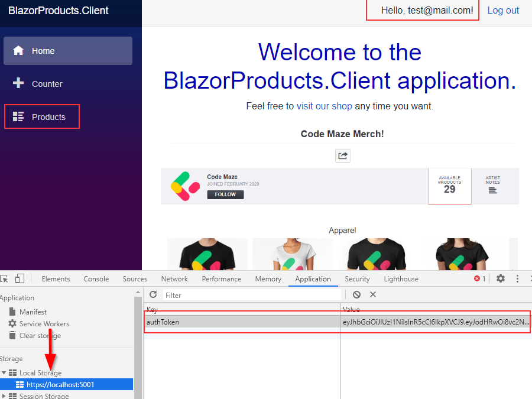Select https://localhost:5001 under Local Storage
The image size is (532, 399).
(60, 385)
